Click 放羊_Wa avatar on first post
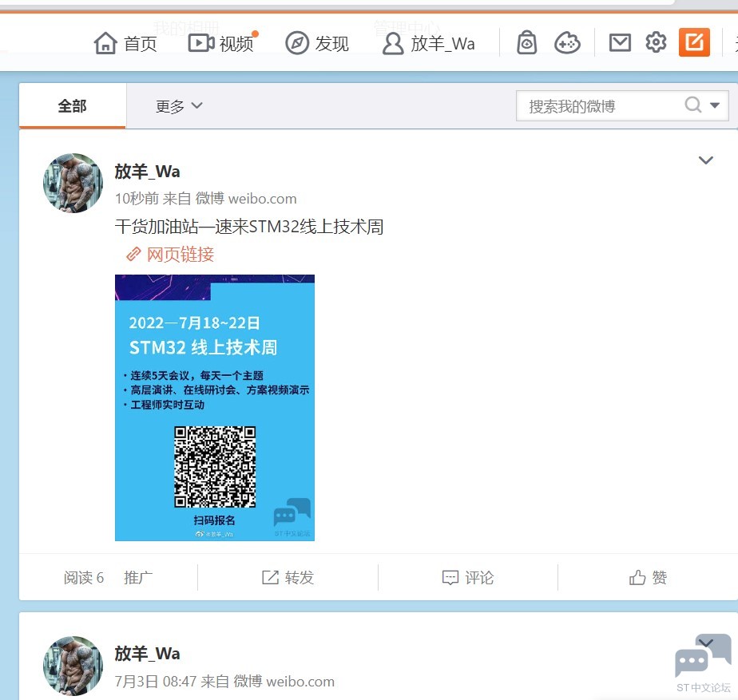This screenshot has width=738, height=700. point(73,183)
